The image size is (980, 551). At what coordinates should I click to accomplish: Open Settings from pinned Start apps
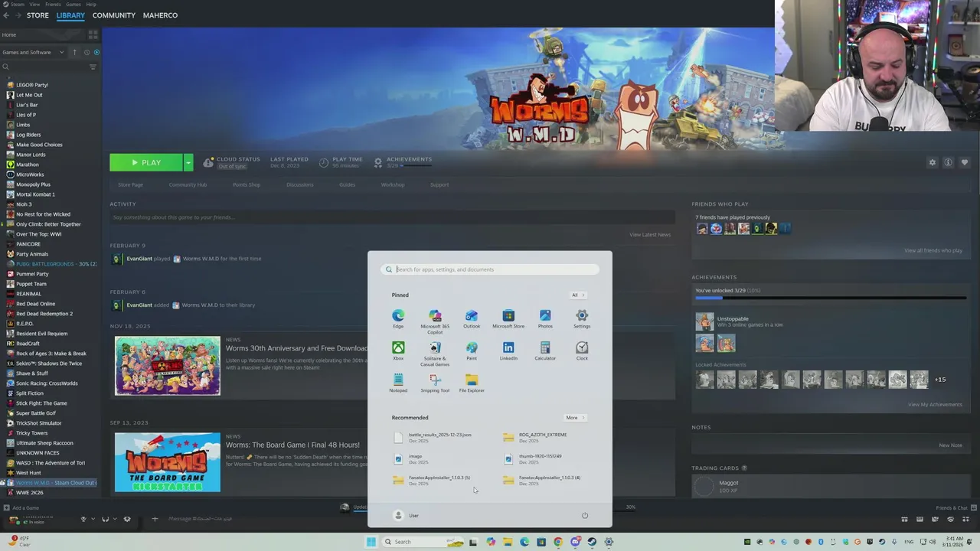(x=582, y=319)
